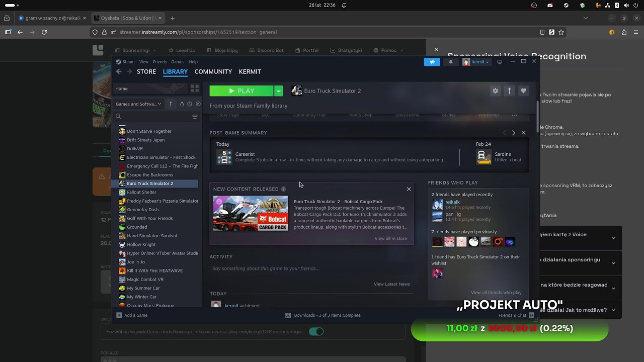Click View all in store link

click(x=390, y=238)
